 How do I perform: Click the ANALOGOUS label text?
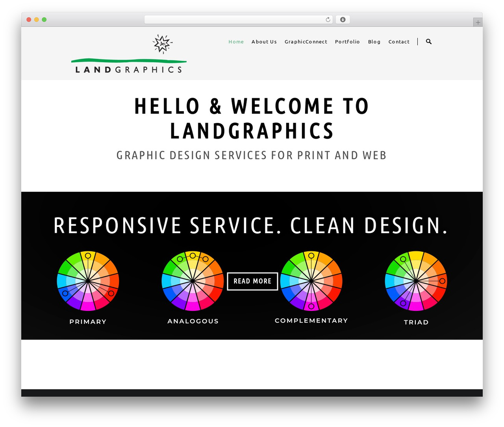coord(193,321)
